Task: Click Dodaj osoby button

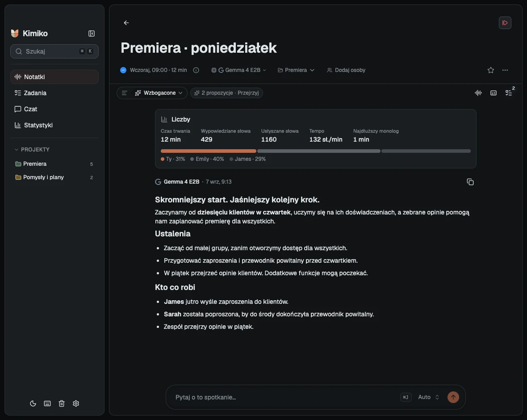Action: [346, 70]
